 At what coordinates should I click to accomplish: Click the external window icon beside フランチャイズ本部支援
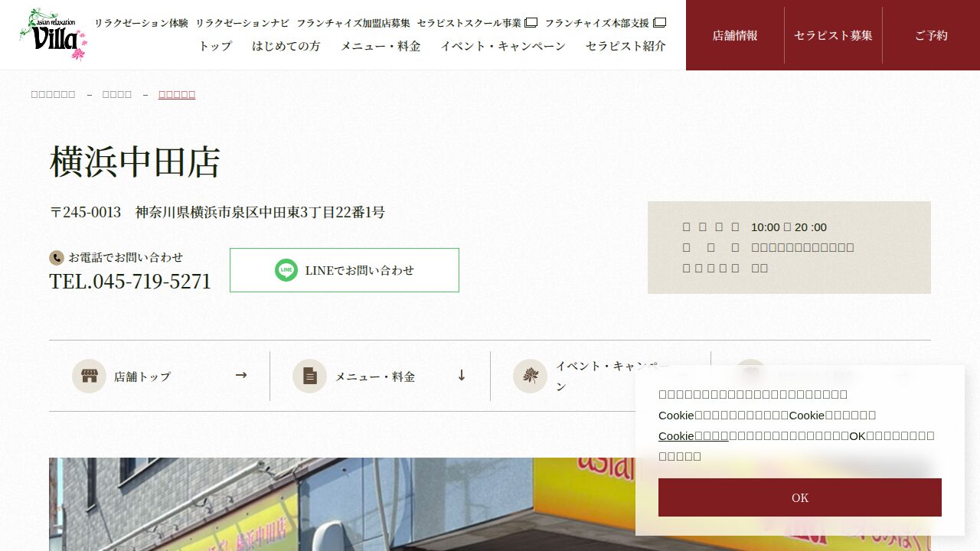pos(659,23)
